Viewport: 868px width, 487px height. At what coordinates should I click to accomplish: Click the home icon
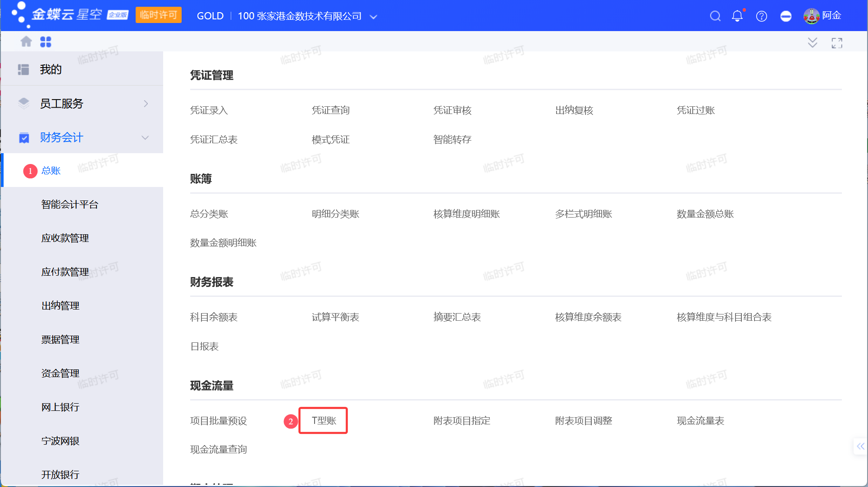pyautogui.click(x=26, y=42)
